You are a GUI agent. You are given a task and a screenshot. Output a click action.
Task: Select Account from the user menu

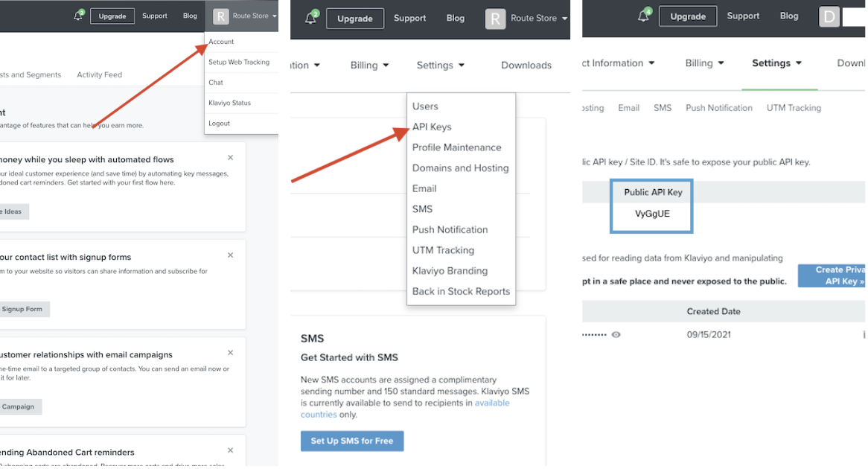(221, 42)
